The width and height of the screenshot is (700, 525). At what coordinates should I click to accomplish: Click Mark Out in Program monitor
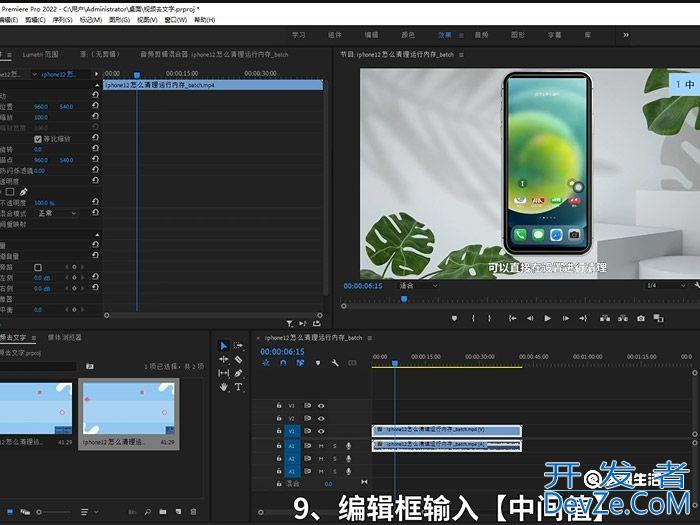490,318
